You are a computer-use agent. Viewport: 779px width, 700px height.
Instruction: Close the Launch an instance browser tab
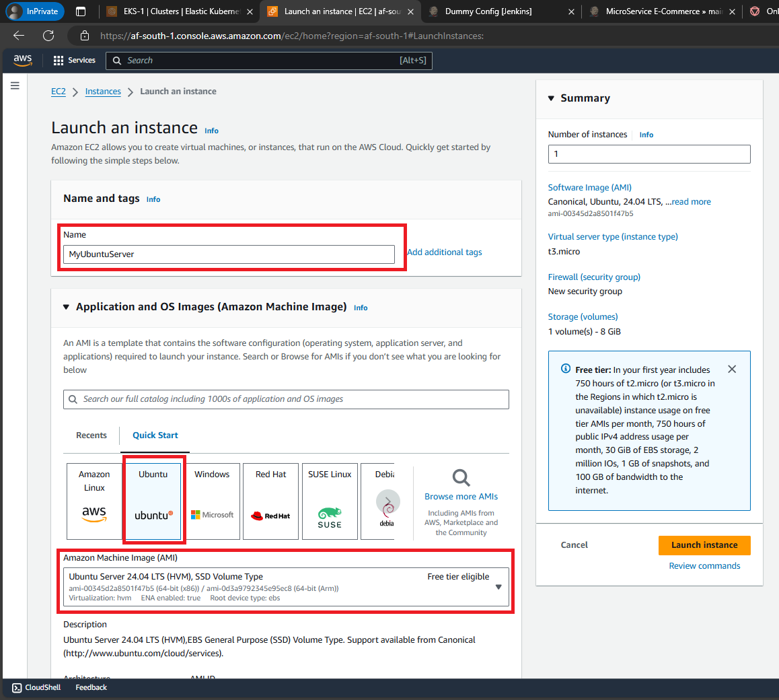(x=410, y=11)
